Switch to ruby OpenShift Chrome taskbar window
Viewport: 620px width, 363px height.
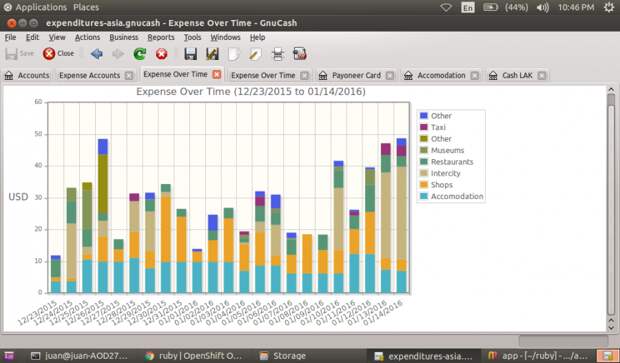point(193,356)
